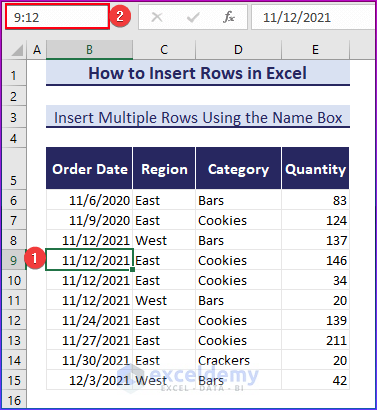Select row 16 header

pyautogui.click(x=14, y=399)
